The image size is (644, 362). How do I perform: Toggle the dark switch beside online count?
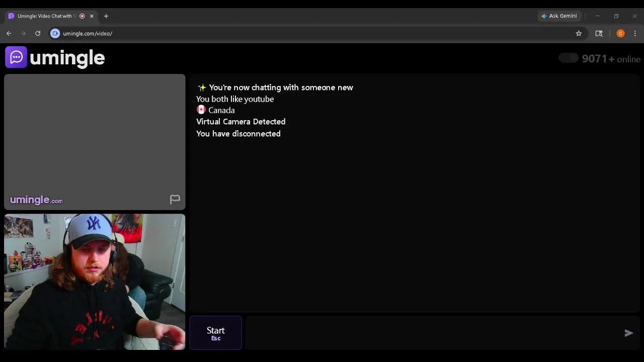[x=569, y=58]
